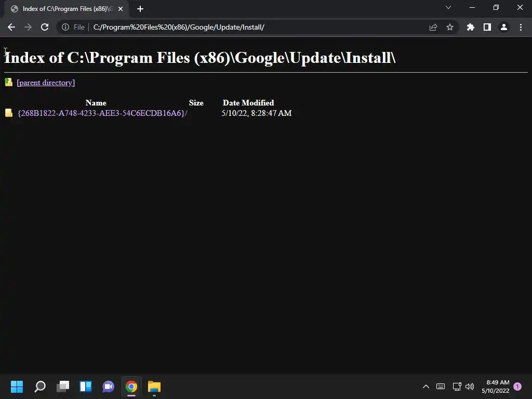The image size is (532, 399).
Task: Reload the current page
Action: pyautogui.click(x=45, y=27)
